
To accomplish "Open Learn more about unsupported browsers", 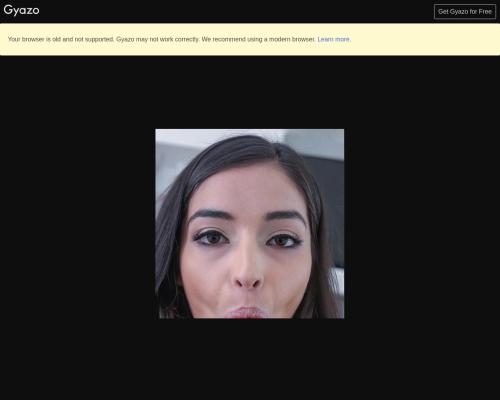I will click(x=334, y=39).
